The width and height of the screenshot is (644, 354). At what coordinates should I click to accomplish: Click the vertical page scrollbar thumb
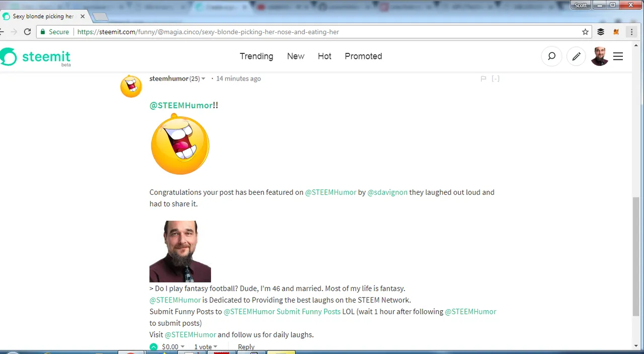(x=637, y=256)
